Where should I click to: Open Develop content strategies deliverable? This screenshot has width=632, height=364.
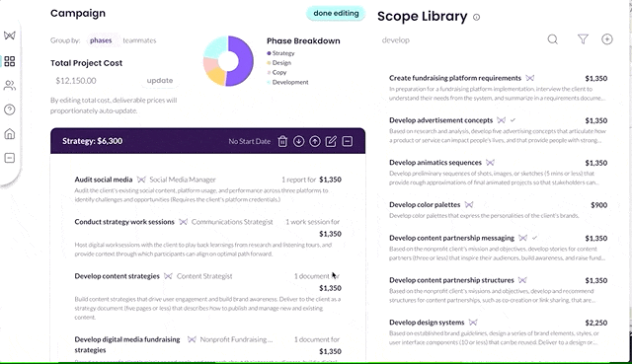pyautogui.click(x=117, y=276)
